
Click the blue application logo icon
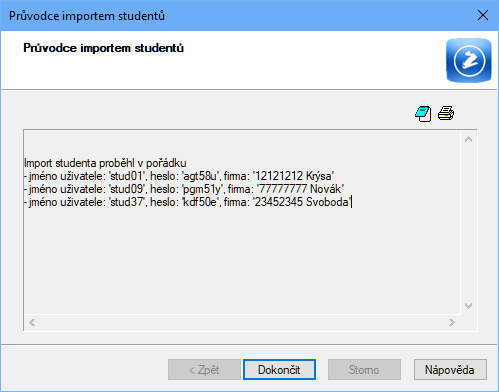click(x=469, y=60)
